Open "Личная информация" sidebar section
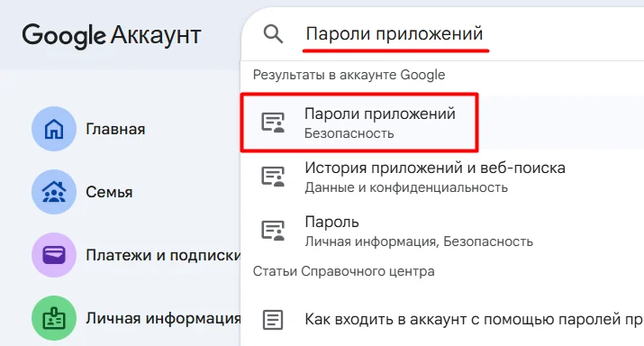The image size is (644, 346). [x=163, y=318]
